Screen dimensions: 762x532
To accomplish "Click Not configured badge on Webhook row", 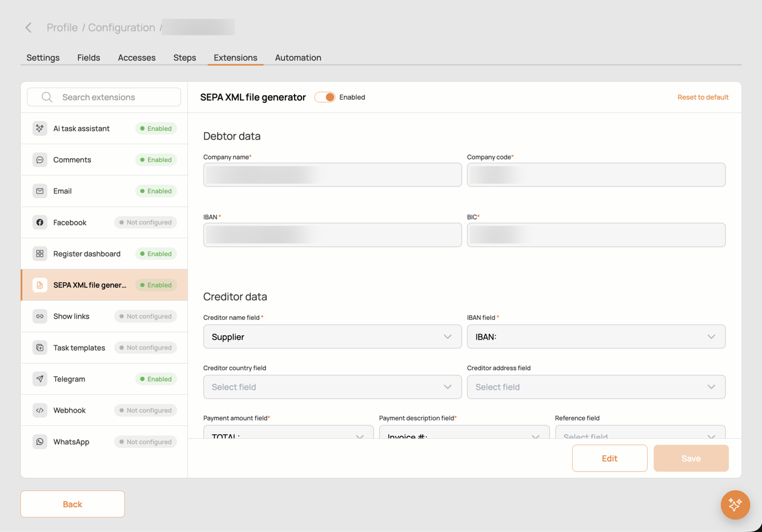I will [x=145, y=410].
